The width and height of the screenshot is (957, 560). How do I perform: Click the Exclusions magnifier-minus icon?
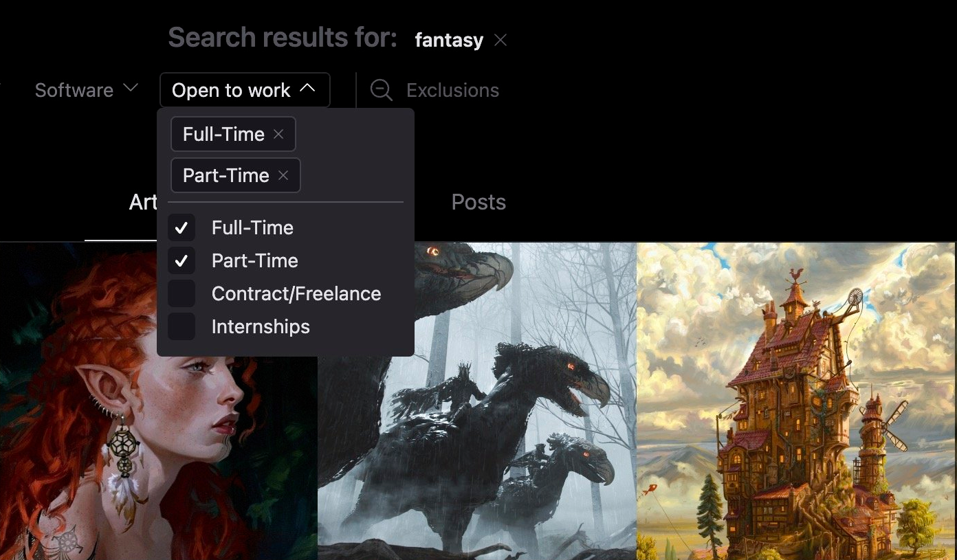click(x=381, y=90)
